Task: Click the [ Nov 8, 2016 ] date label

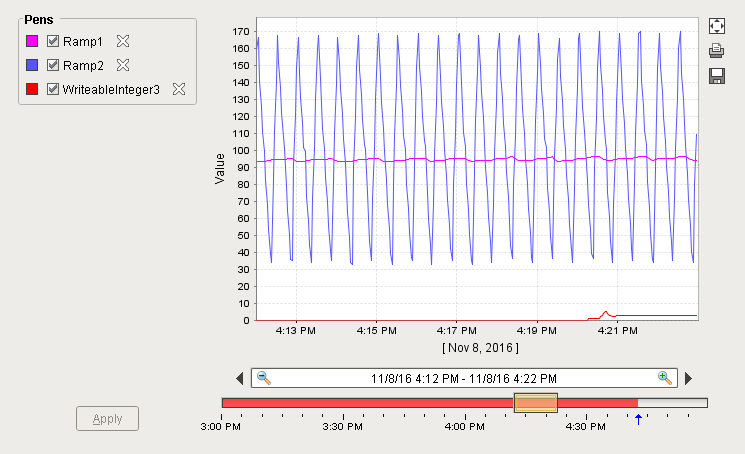Action: tap(480, 348)
